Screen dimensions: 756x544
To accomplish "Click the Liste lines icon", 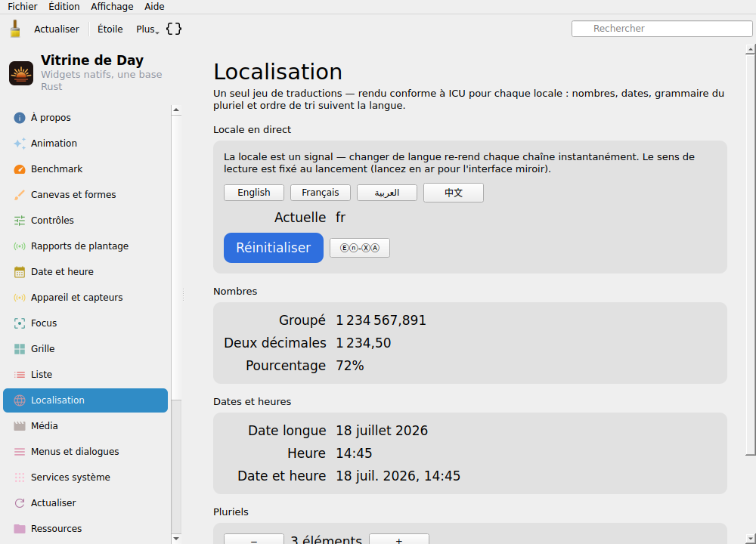I will 20,375.
